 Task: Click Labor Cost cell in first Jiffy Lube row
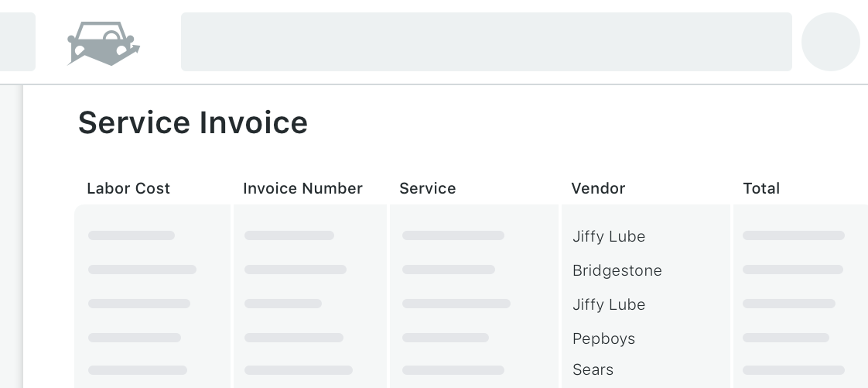tap(132, 235)
